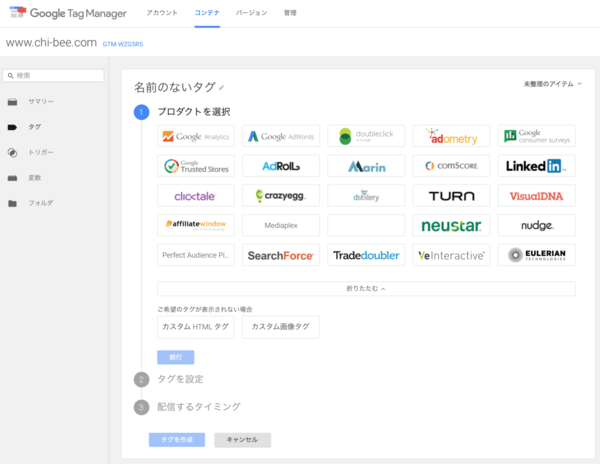Screen dimensions: 600x464
Task: Select the Perfect Audience Pixel tile
Action: tap(196, 255)
